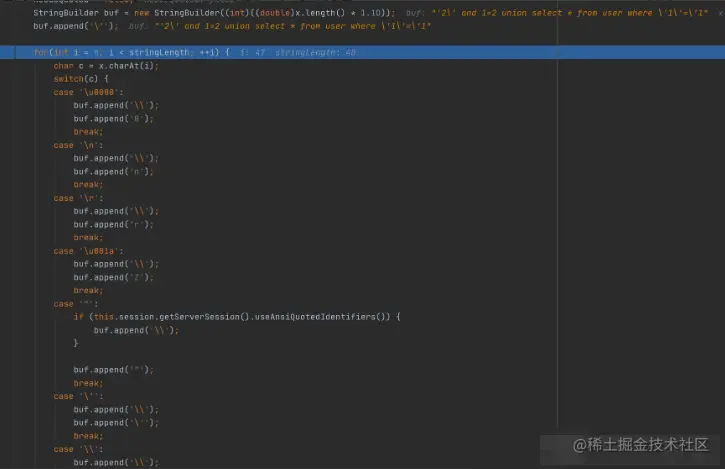The width and height of the screenshot is (725, 469).
Task: Click the buf.append('0') statement
Action: click(x=113, y=119)
